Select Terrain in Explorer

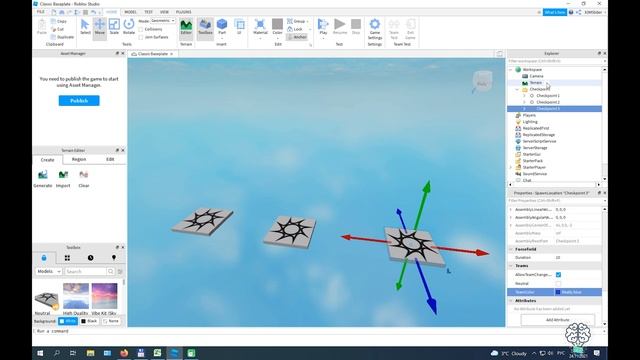pos(536,82)
